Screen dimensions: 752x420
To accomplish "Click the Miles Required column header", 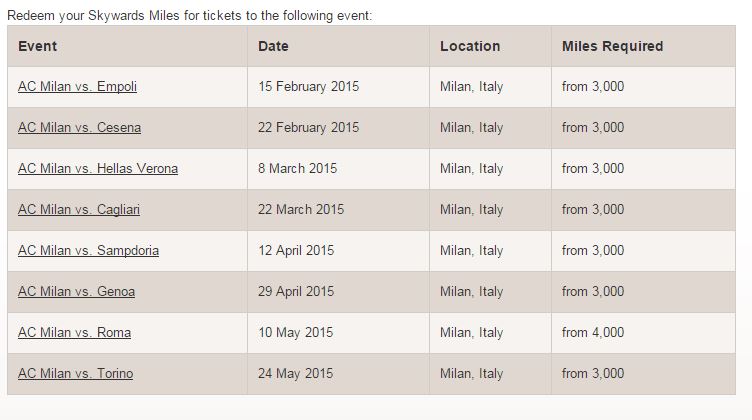I will [x=612, y=46].
